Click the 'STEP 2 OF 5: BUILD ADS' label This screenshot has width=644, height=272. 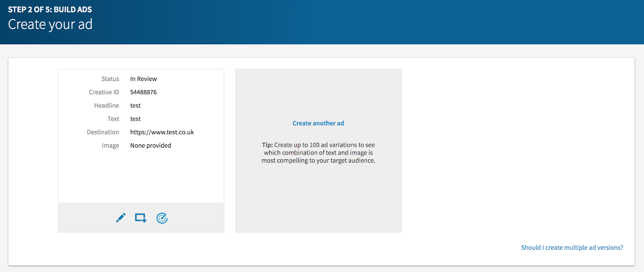50,9
